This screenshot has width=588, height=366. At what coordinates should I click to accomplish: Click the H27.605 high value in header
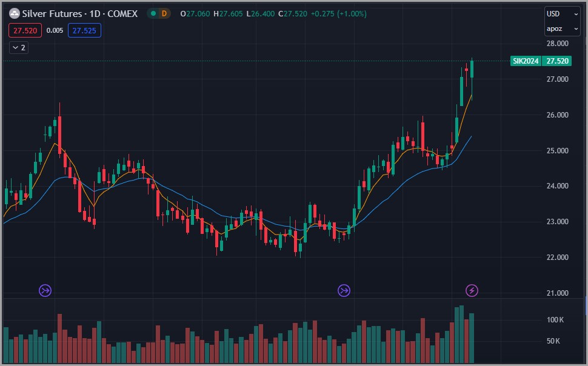[x=228, y=14]
